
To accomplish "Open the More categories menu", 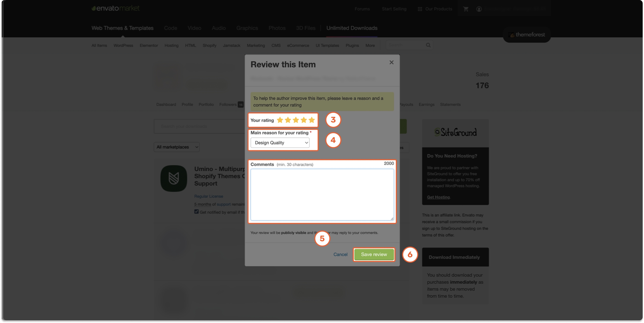I will point(370,46).
